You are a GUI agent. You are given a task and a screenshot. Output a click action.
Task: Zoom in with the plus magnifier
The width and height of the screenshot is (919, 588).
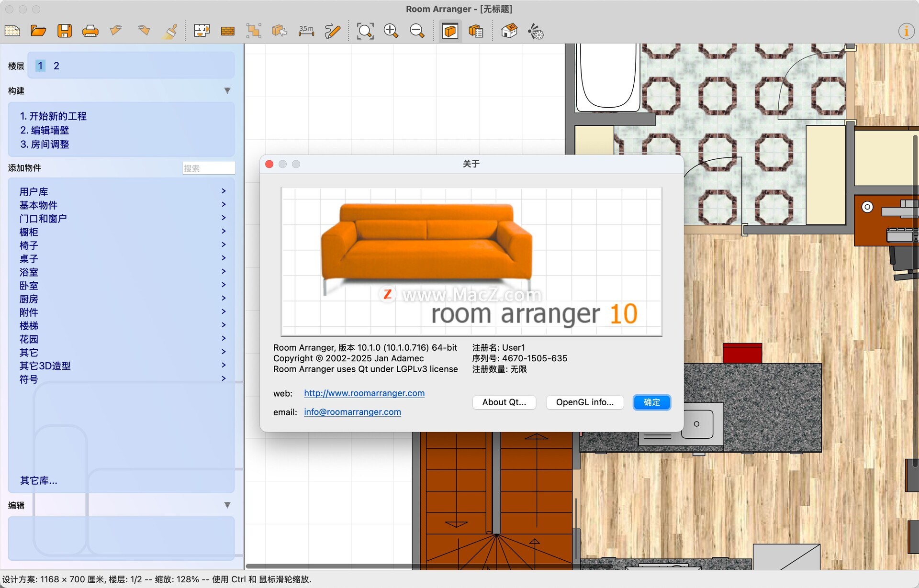(391, 31)
